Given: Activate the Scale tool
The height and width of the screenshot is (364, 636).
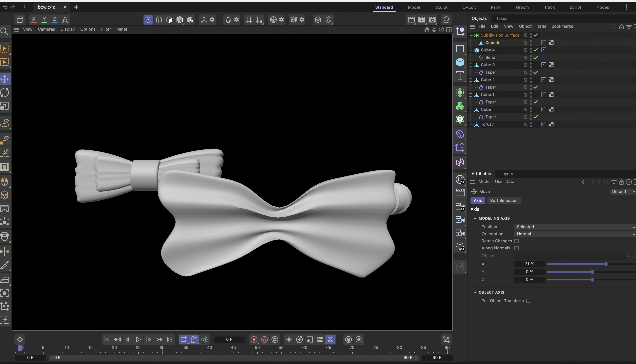Looking at the screenshot, I should click(5, 106).
